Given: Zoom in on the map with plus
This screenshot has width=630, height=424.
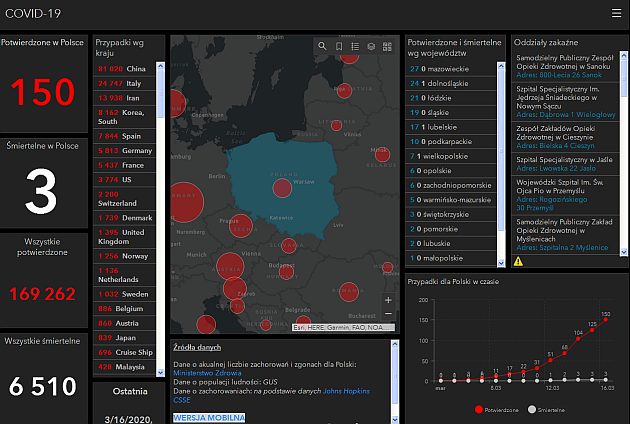Looking at the screenshot, I should 388,300.
